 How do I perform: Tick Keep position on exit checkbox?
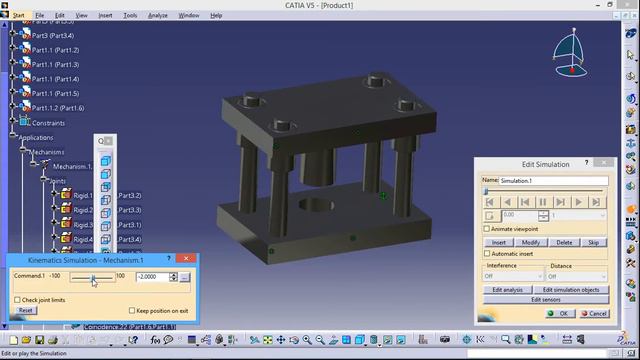(132, 311)
